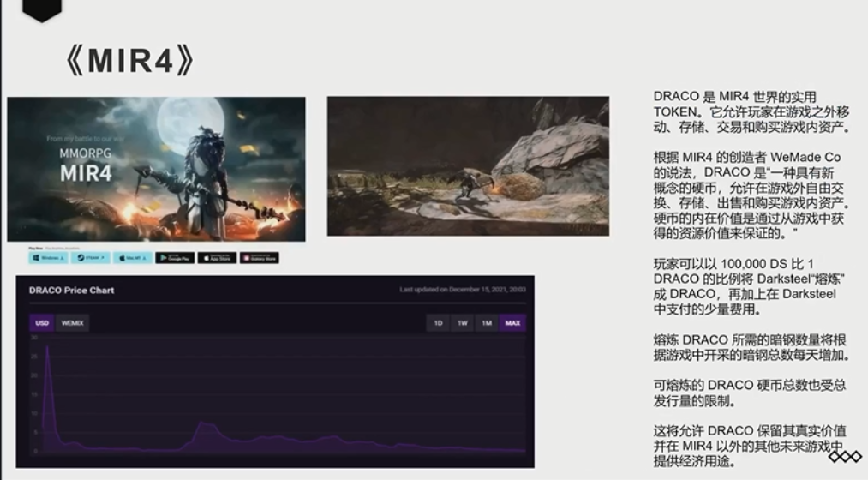The height and width of the screenshot is (480, 868).
Task: Click the paragraph starting 'DRACO 是 MIR4 世界的实用'
Action: (x=751, y=111)
